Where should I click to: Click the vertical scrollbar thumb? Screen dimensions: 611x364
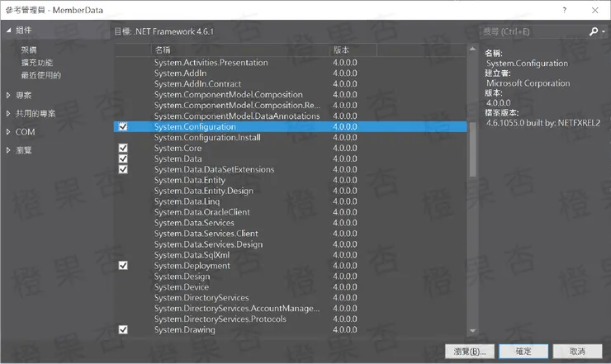(472, 149)
